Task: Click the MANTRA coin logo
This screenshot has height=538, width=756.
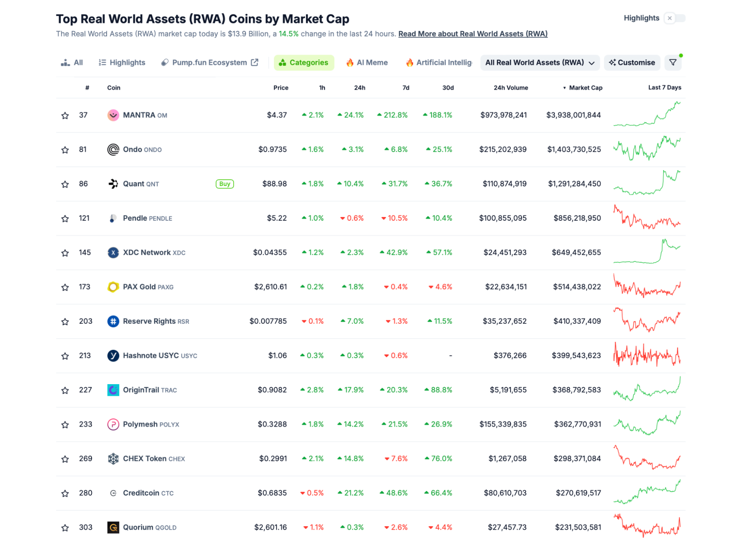Action: click(113, 115)
